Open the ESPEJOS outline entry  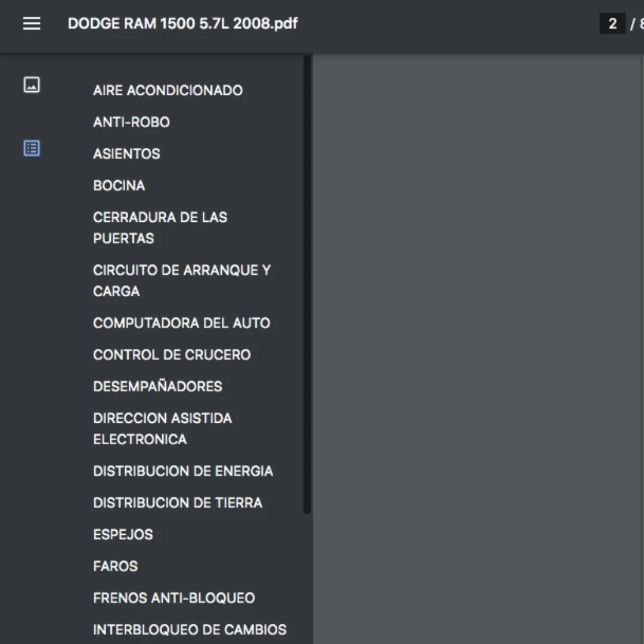[123, 534]
